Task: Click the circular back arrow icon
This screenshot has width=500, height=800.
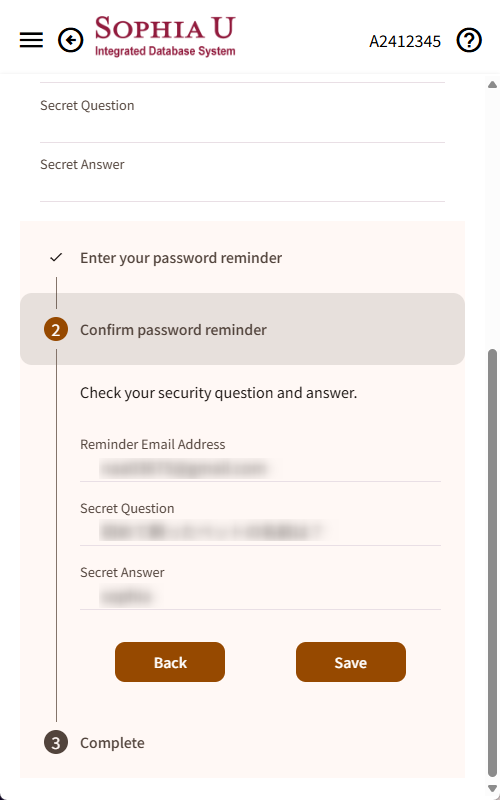Action: [70, 40]
